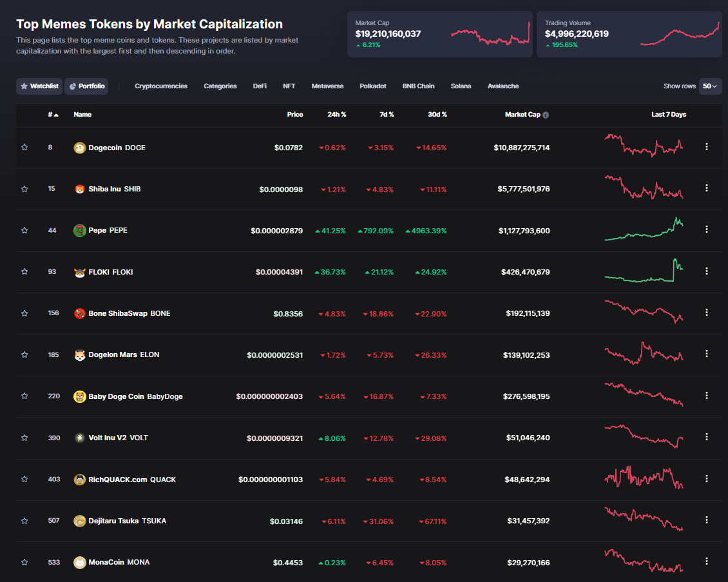This screenshot has width=728, height=582.
Task: Star Volt Inu V2 to add to watchlist
Action: point(24,438)
